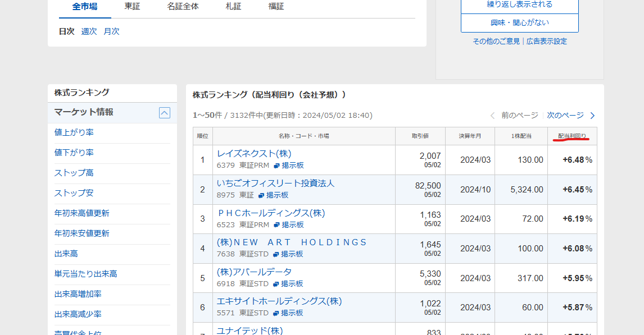
Task: Open 年初来安値更新 ranking in sidebar
Action: (x=81, y=233)
